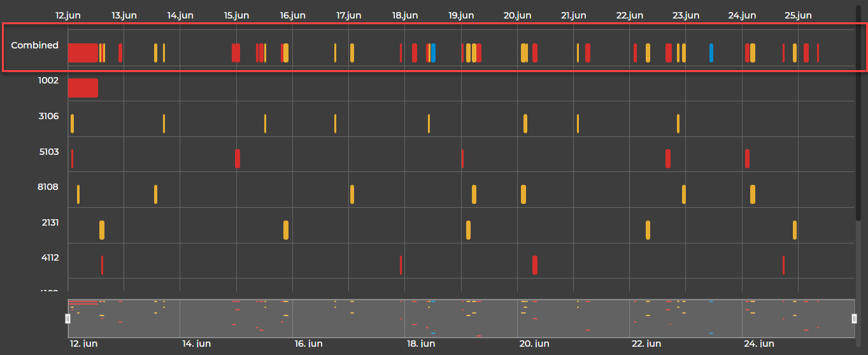Click the 20.jun label on top axis
Image resolution: width=868 pixels, height=355 pixels.
[517, 15]
